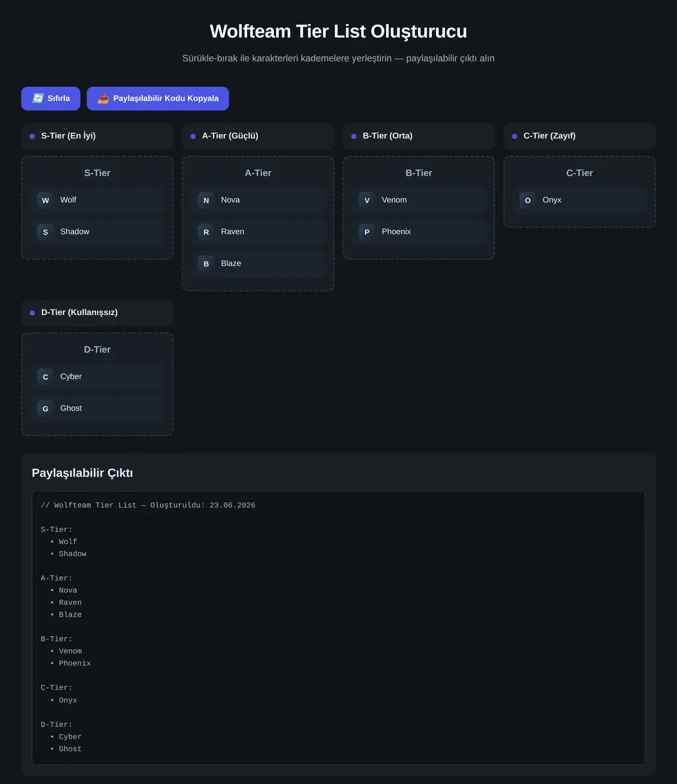Click the C avatar icon for Cyber
This screenshot has height=784, width=677.
[46, 377]
